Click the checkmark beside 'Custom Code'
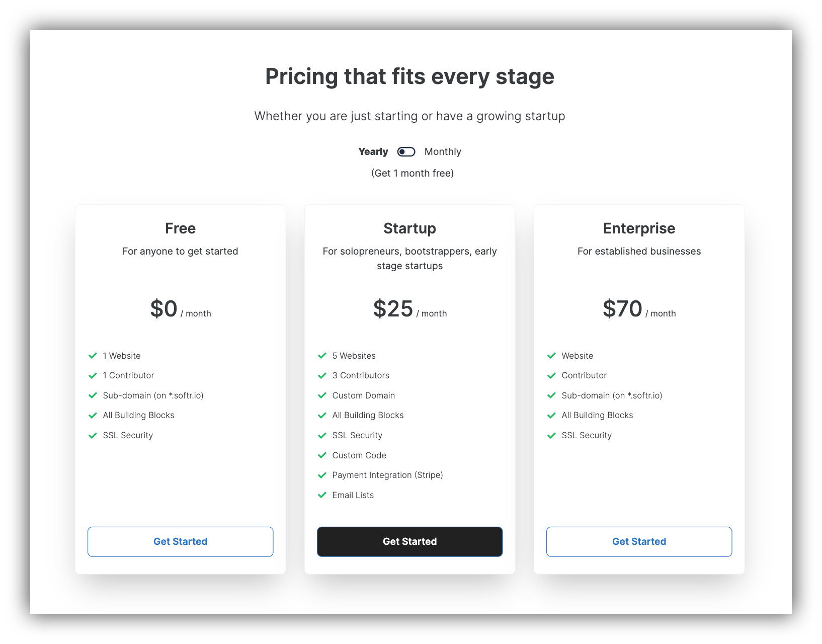The height and width of the screenshot is (644, 822). (x=322, y=455)
